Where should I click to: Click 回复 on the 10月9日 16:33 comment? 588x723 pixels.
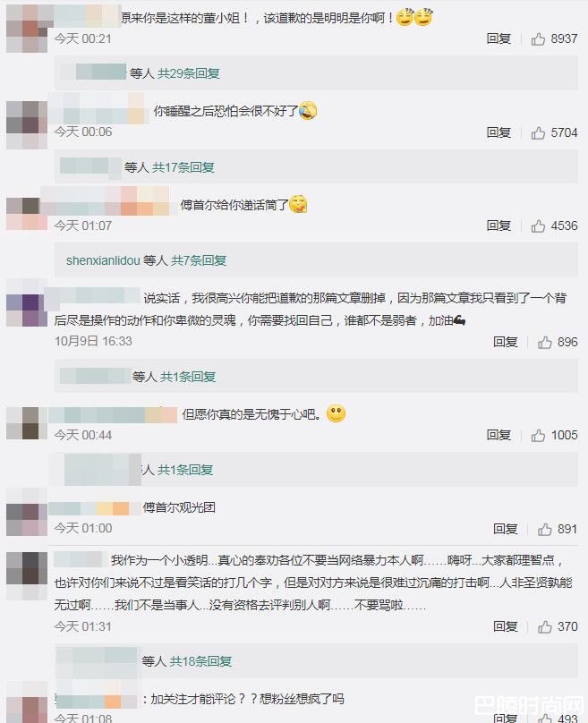coord(505,342)
